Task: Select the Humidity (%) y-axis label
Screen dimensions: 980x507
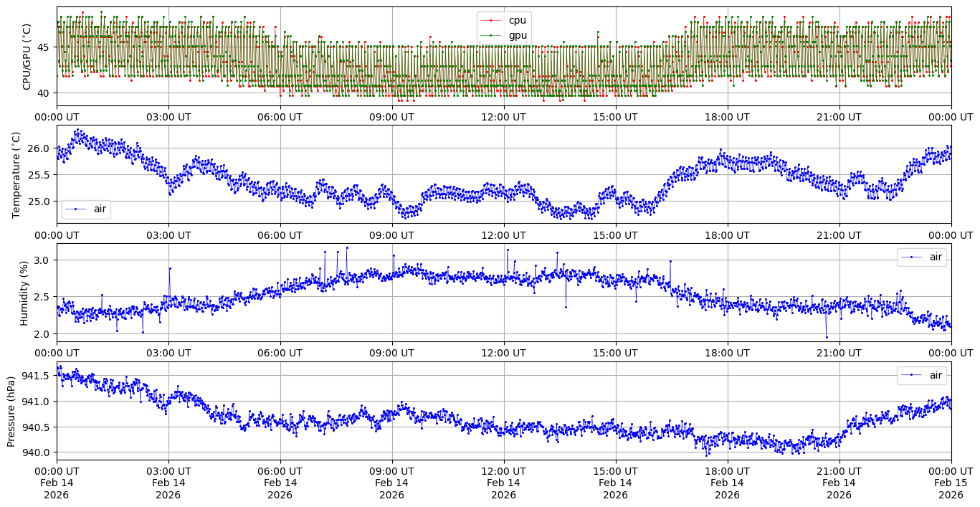Action: (x=24, y=293)
